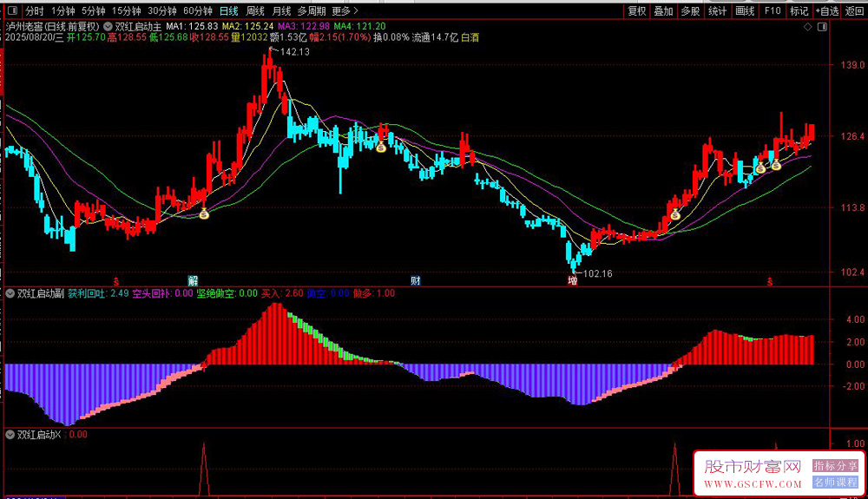Click the second signal spike in 双红启动X panel

click(674, 469)
